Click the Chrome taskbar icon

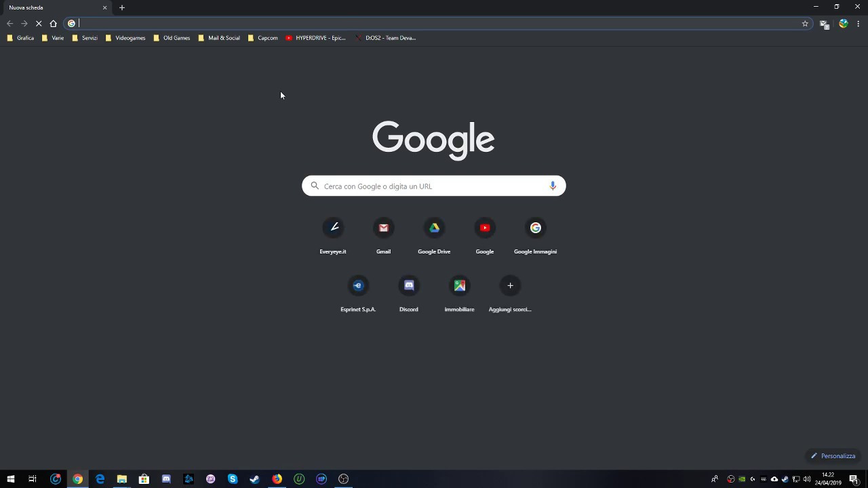(x=77, y=479)
